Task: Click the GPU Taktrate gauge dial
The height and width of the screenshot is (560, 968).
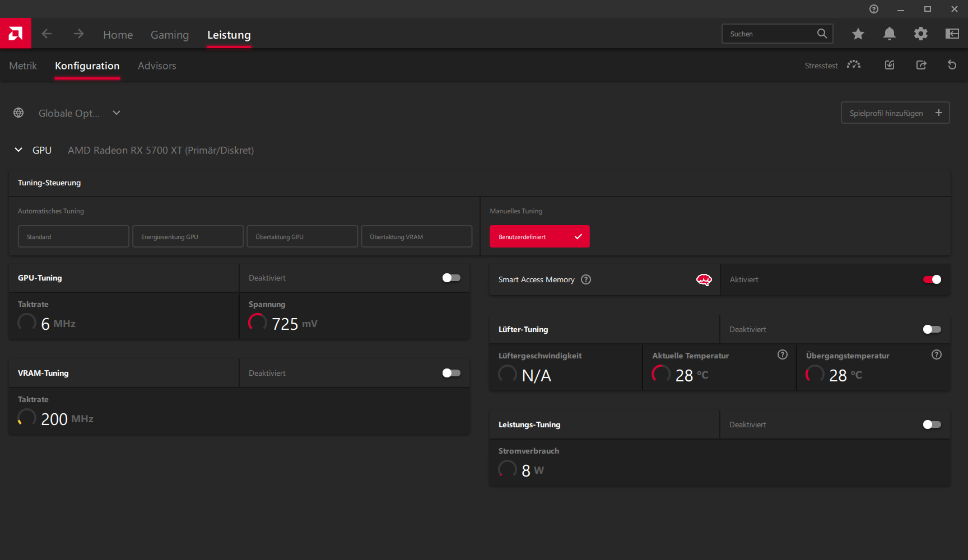Action: 27,323
